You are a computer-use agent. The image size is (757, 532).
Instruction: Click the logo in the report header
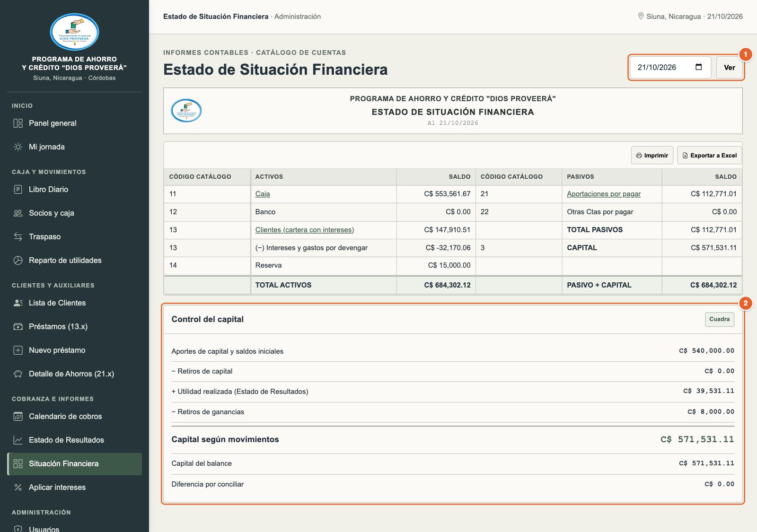(186, 111)
